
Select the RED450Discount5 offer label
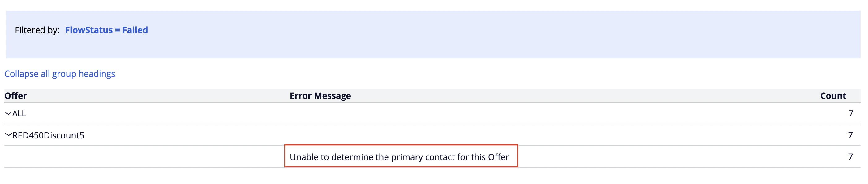[48, 135]
